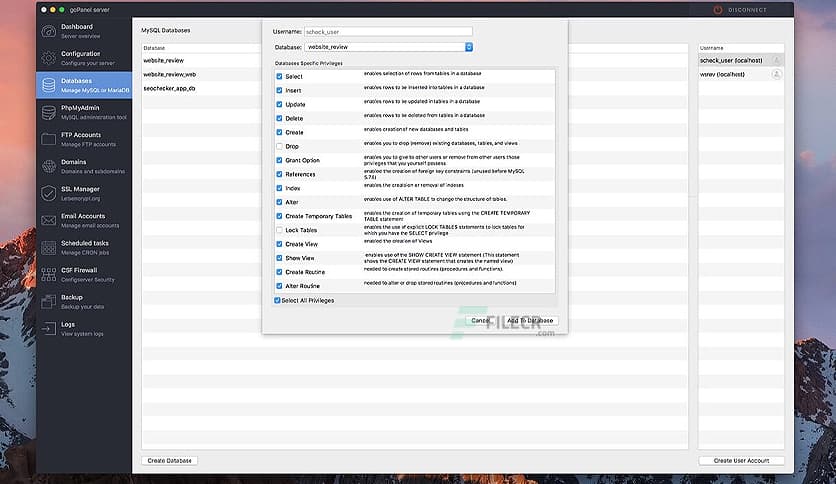
Task: Toggle the Insert privilege checkbox
Action: coord(279,90)
